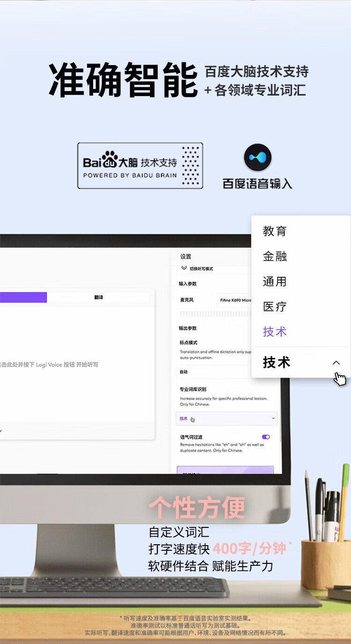Click the chevron of the 专业词库识别 dropdown
The image size is (351, 644).
click(273, 419)
